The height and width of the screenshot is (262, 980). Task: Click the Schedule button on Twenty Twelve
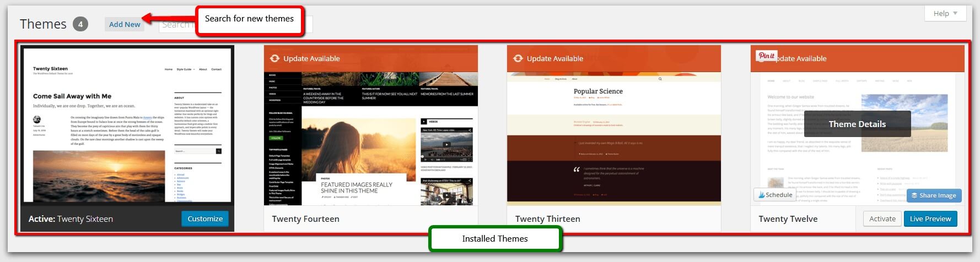775,195
